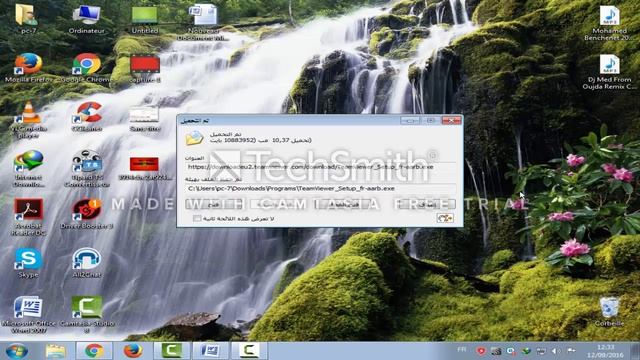Image resolution: width=640 pixels, height=360 pixels.
Task: Close the download complete dialog with red X
Action: tap(451, 120)
